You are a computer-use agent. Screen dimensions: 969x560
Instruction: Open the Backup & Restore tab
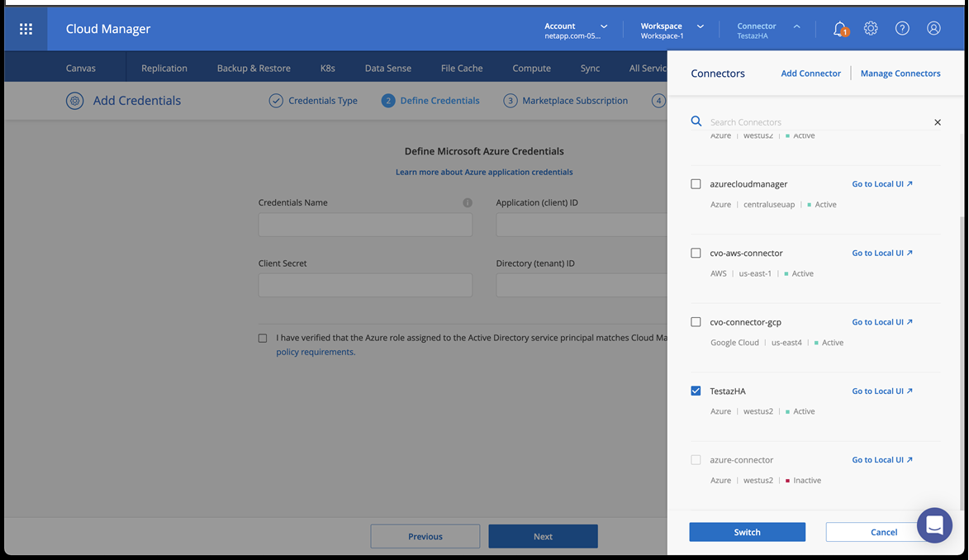254,69
